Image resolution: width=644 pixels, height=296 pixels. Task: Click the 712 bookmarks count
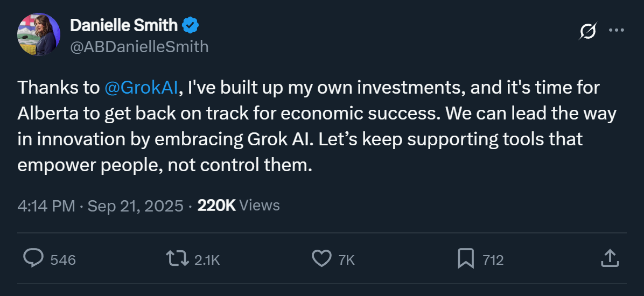(x=493, y=260)
